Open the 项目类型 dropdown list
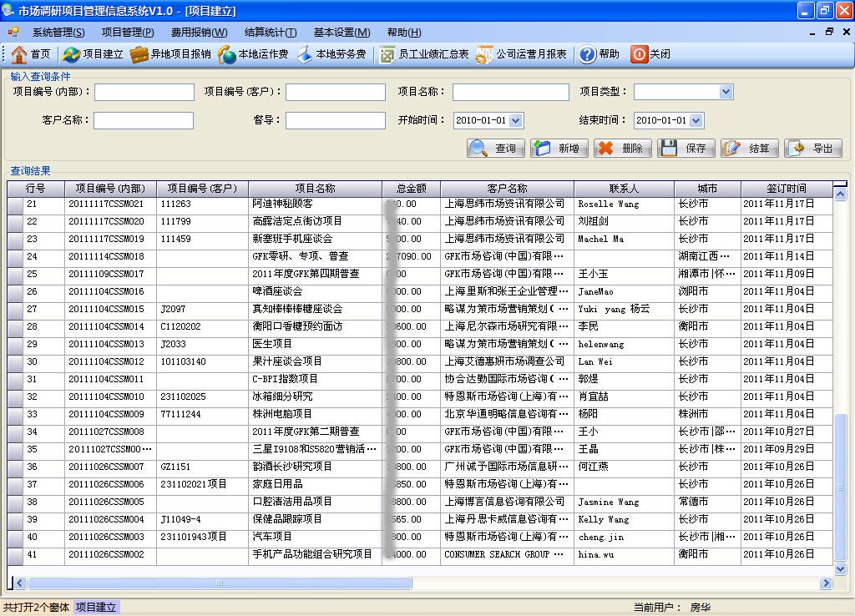The height and width of the screenshot is (616, 855). (726, 92)
